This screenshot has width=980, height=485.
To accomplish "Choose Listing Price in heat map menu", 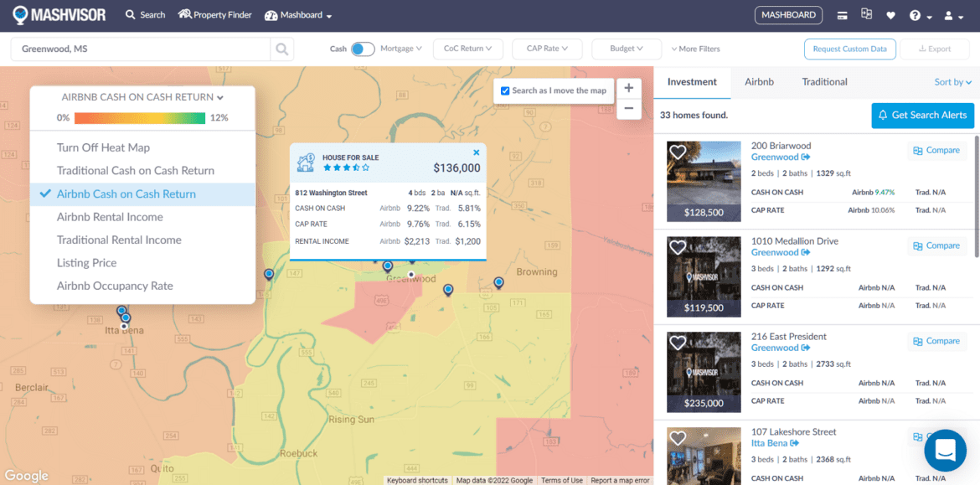I will pyautogui.click(x=87, y=263).
